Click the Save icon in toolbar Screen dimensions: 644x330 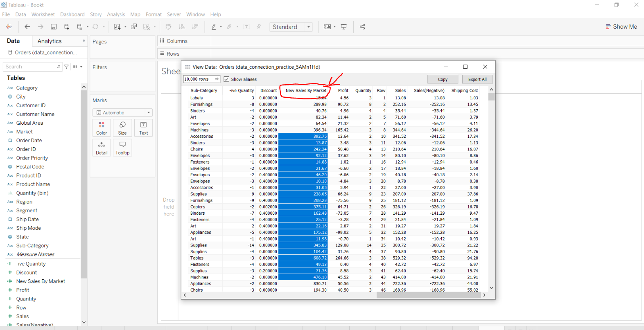point(54,27)
